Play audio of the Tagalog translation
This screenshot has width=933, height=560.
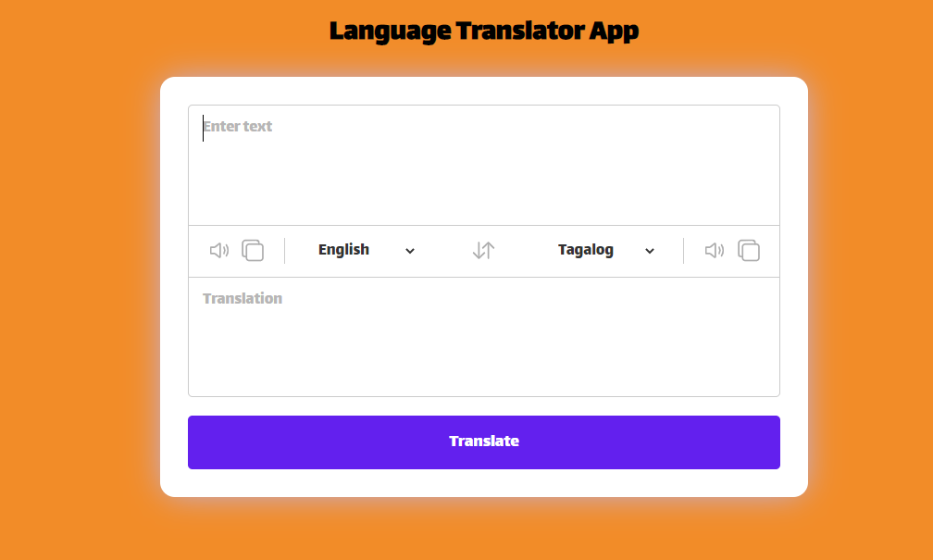pos(714,250)
